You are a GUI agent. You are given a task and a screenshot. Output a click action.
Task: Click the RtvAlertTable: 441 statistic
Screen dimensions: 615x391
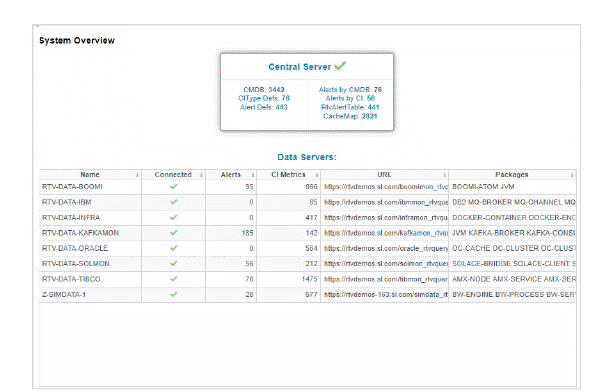click(x=350, y=107)
